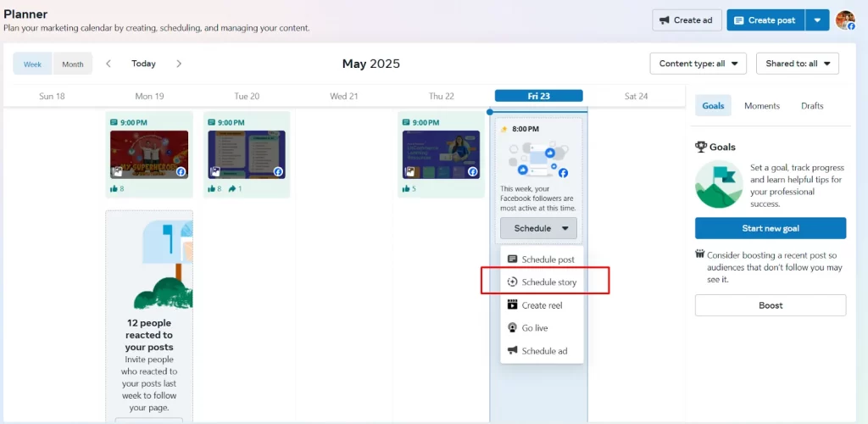
Task: Click the Boost button
Action: tap(771, 305)
